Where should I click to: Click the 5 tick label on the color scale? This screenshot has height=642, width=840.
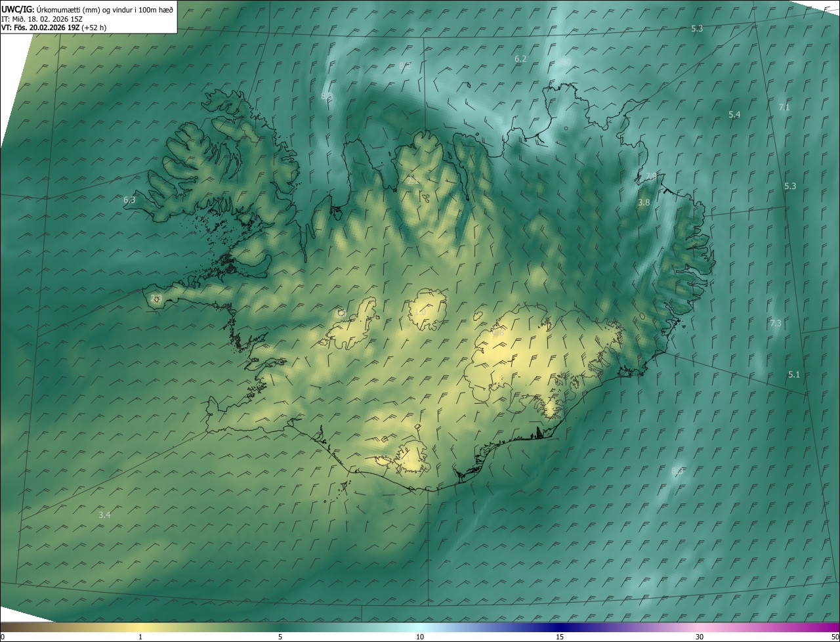point(280,637)
